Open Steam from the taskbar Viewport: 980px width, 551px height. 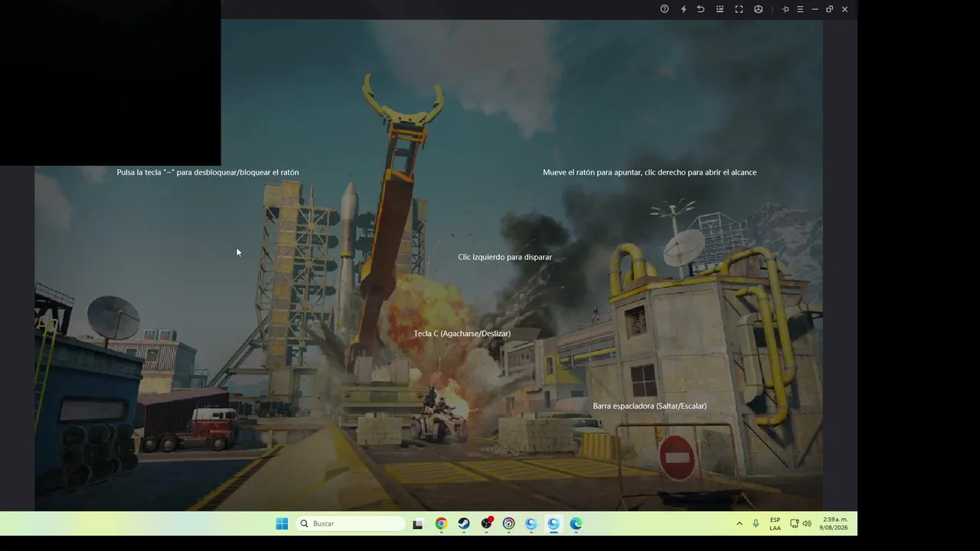[x=464, y=523]
